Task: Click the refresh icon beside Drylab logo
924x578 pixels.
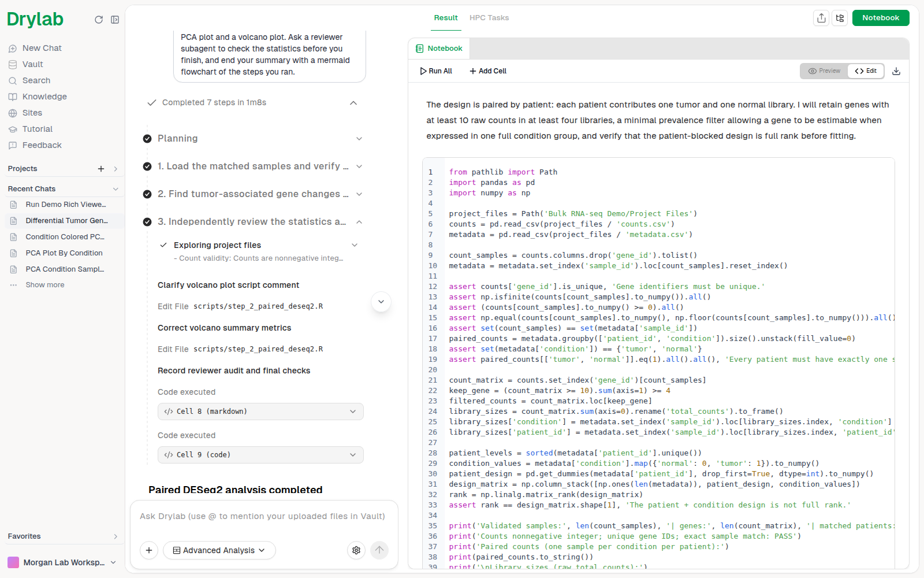Action: coord(99,20)
